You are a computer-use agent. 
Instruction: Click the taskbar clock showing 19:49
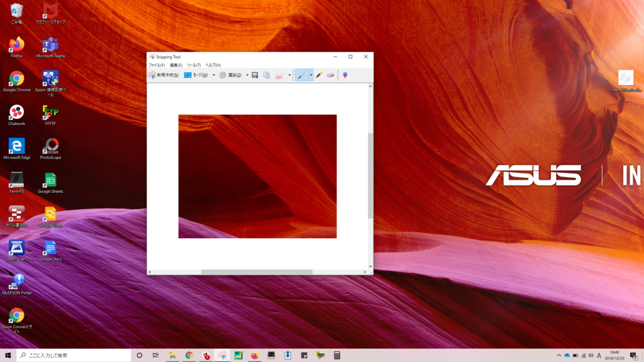point(616,355)
